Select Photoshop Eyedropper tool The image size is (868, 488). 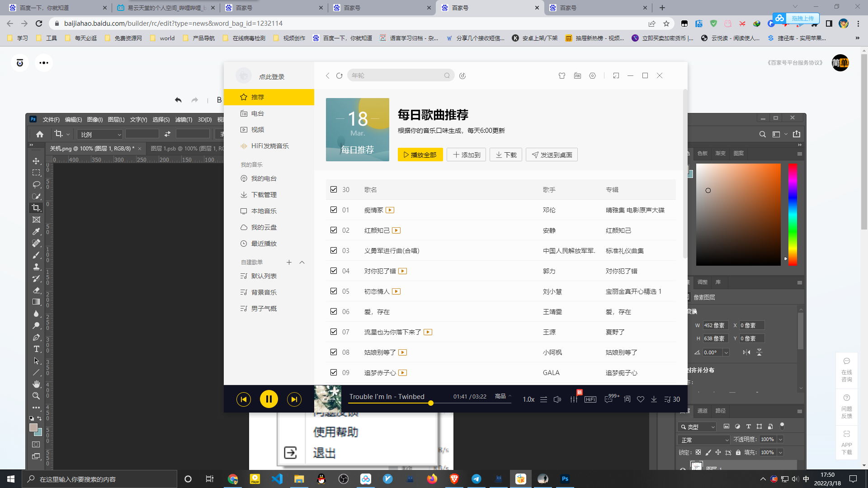point(36,232)
